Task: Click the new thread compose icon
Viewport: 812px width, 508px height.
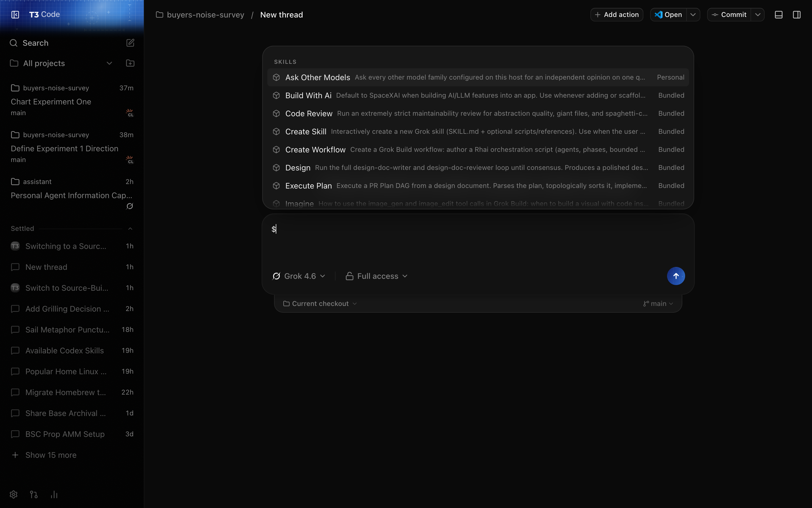Action: [130, 43]
